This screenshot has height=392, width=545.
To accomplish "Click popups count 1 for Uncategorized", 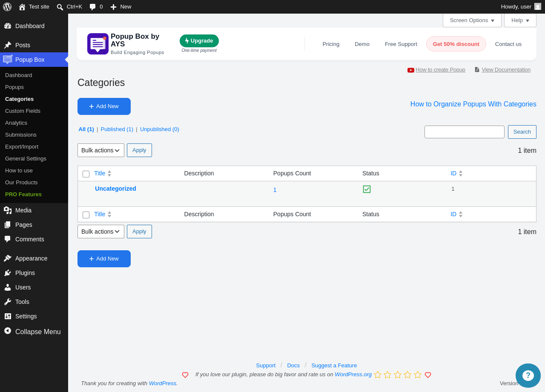I will [275, 190].
